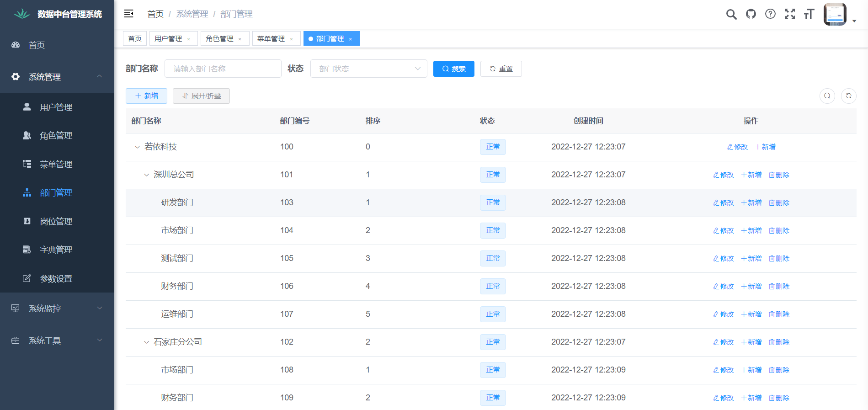Expand the 系统工具 sidebar menu
Screen dimensions: 868x410
tap(57, 341)
